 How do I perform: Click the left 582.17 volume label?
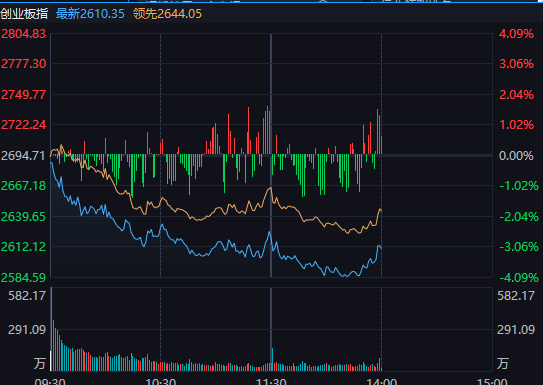[27, 296]
